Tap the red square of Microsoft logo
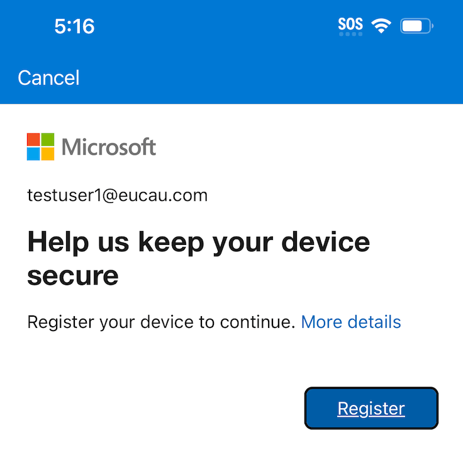 33,140
